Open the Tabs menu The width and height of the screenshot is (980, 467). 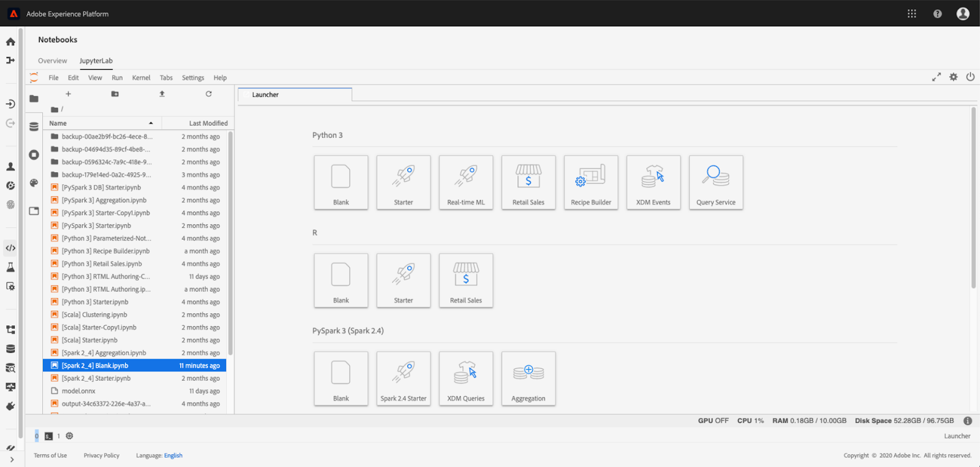point(166,78)
